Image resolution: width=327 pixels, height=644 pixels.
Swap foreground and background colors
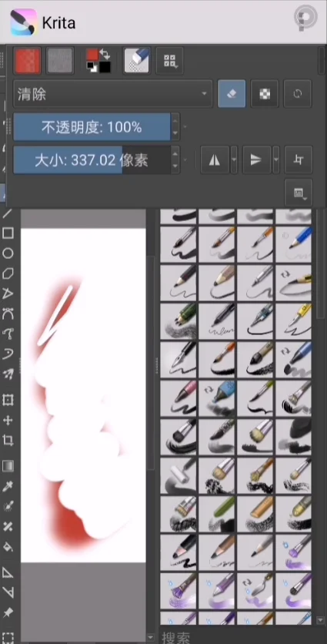click(x=105, y=54)
